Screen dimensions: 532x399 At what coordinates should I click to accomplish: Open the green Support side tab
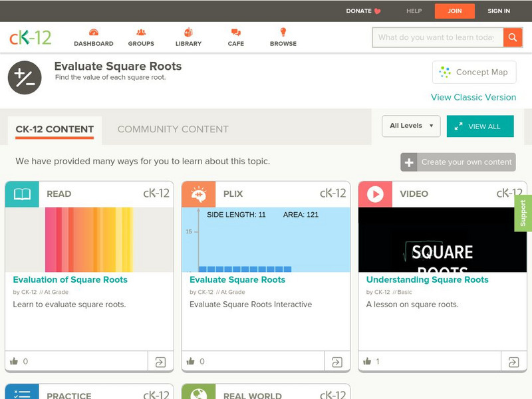coord(523,213)
